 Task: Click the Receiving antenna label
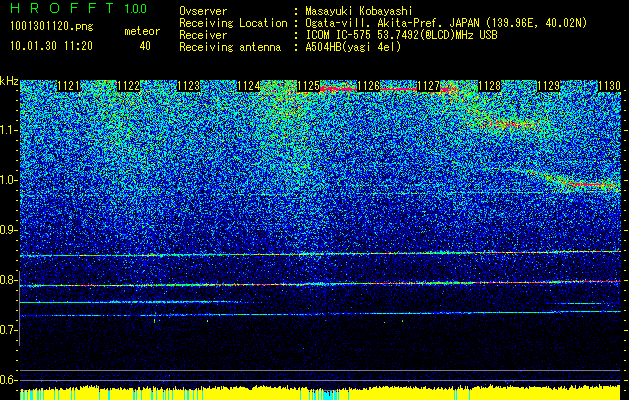[230, 47]
